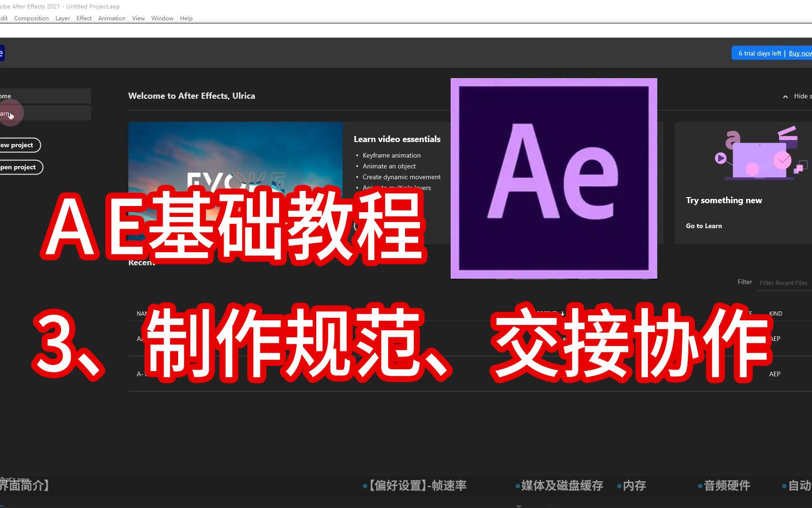Click the Go to Learn link
Viewport: 812px width, 508px height.
[x=704, y=226]
